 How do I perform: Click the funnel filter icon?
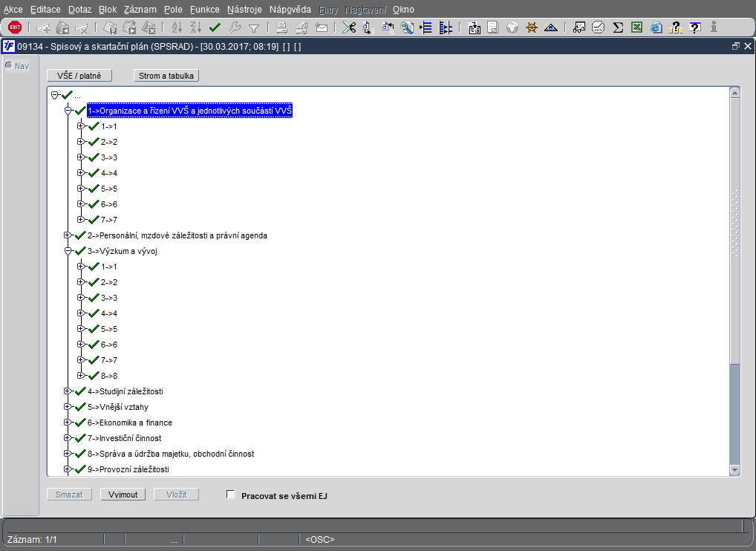tap(253, 28)
